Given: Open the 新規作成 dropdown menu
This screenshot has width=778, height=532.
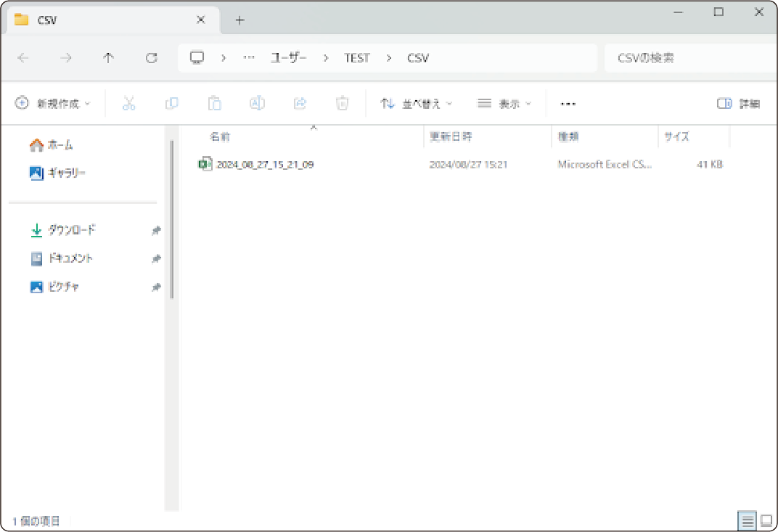Looking at the screenshot, I should (x=54, y=104).
